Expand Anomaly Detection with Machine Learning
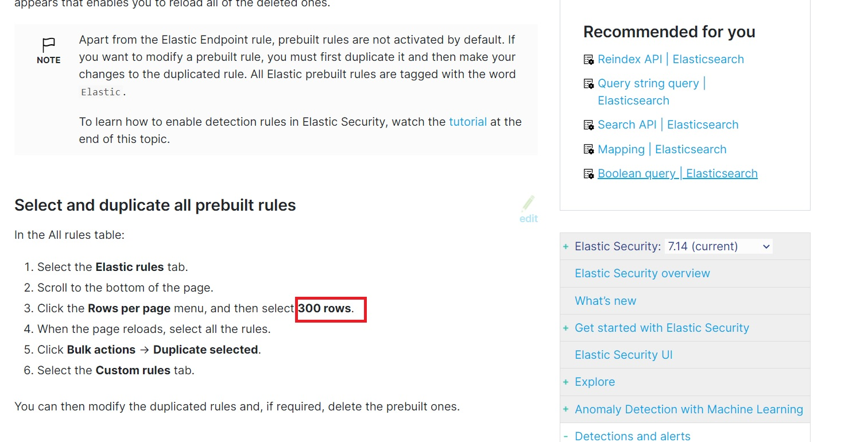 pos(565,409)
